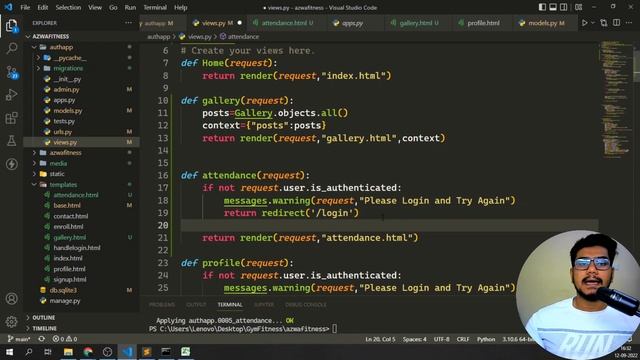Click the Open Changes icon in editor toolbar
Screen dimensions: 640x360
click(604, 23)
